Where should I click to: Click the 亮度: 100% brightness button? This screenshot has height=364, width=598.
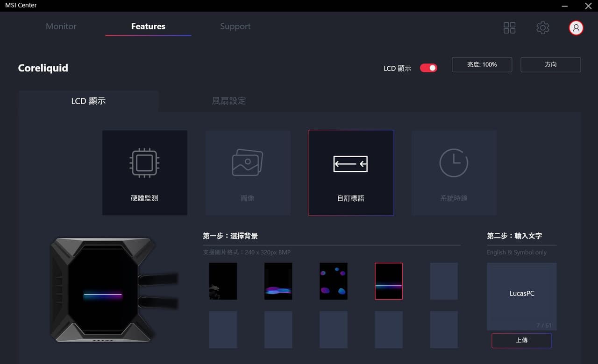[x=482, y=64]
